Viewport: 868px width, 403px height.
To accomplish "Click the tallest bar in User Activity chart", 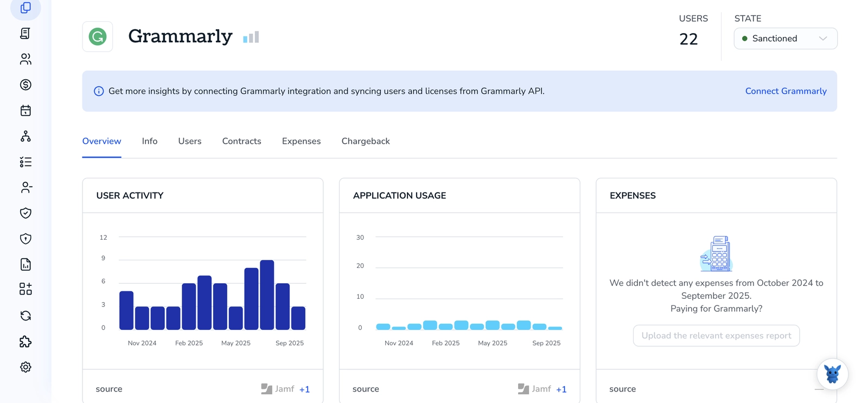I will [x=267, y=295].
